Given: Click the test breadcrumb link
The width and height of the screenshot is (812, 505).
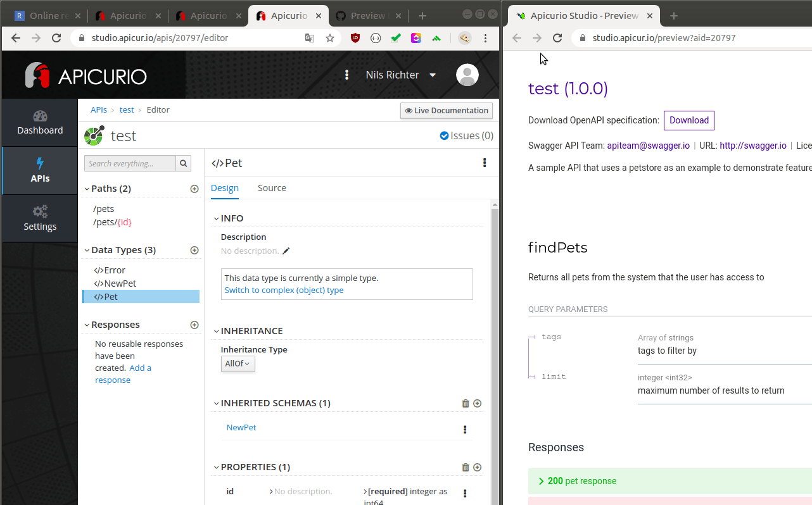Looking at the screenshot, I should click(127, 109).
